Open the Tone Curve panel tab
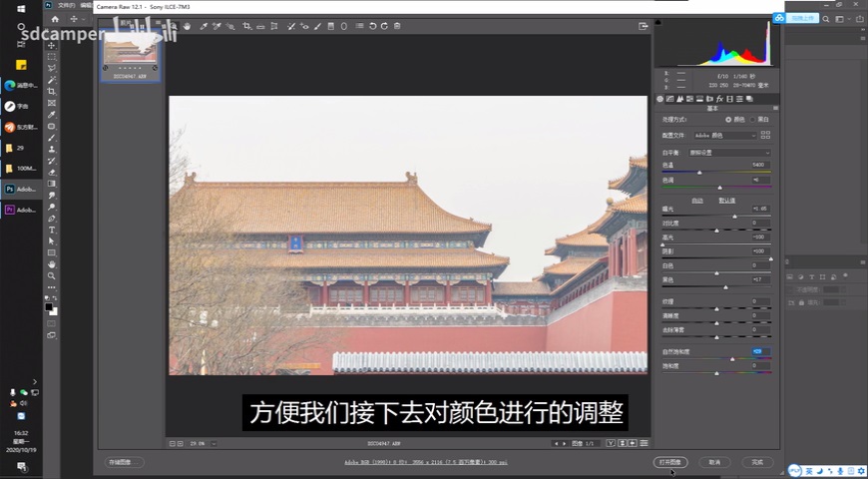The image size is (868, 479). pyautogui.click(x=669, y=99)
